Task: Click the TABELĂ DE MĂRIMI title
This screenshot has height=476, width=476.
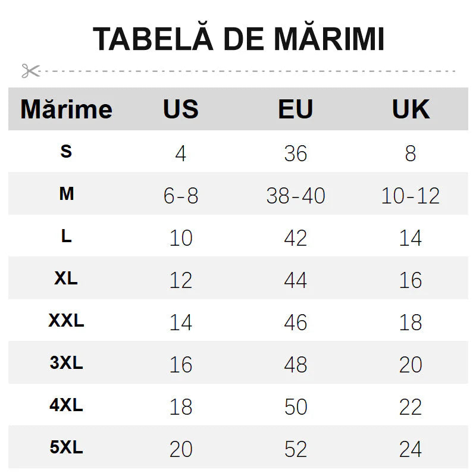Action: pos(239,40)
